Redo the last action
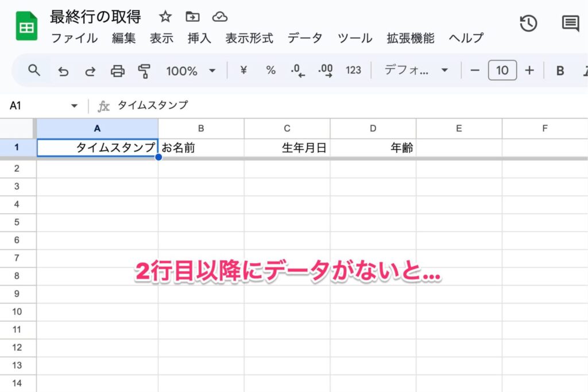 [90, 71]
